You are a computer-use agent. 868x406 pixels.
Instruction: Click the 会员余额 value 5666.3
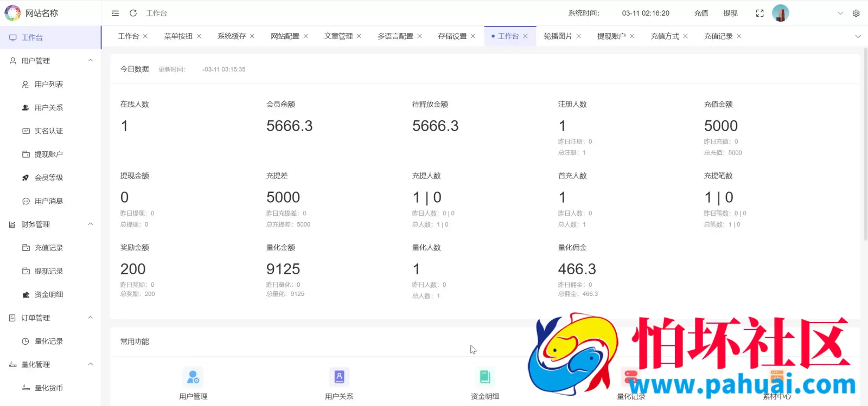[289, 126]
